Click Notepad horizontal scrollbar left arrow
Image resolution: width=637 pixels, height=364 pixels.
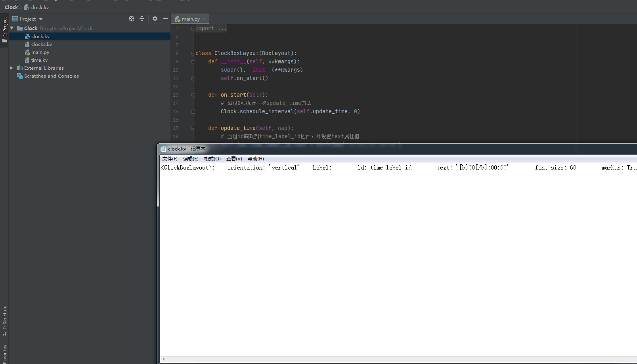click(x=164, y=359)
